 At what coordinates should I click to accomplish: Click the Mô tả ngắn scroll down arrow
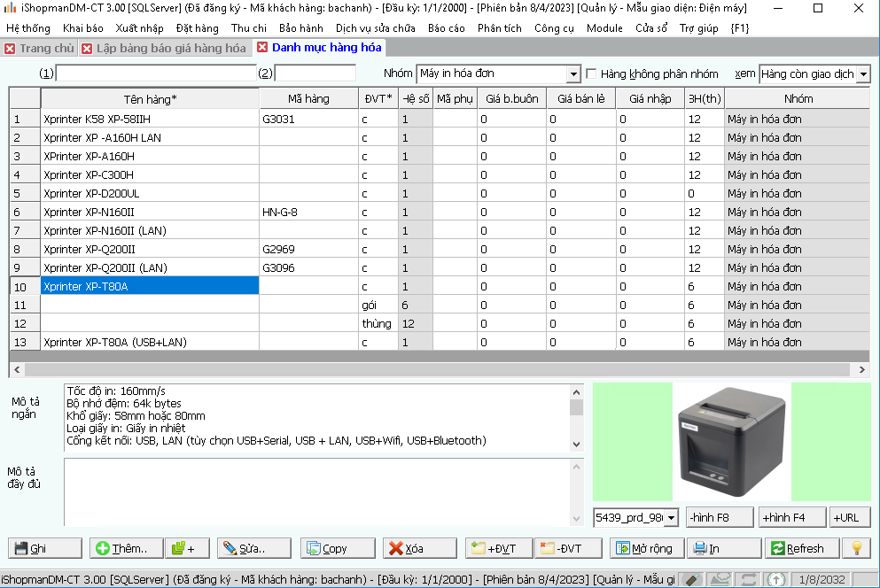[x=576, y=445]
